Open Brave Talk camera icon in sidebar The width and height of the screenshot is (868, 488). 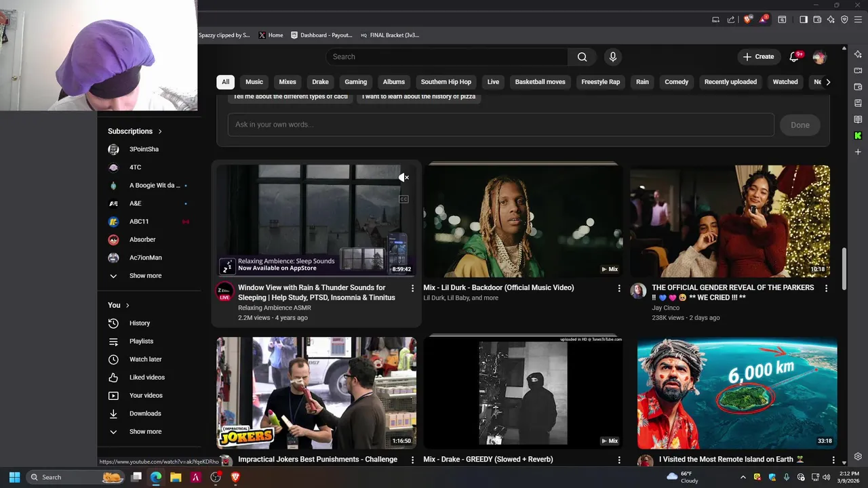[858, 70]
